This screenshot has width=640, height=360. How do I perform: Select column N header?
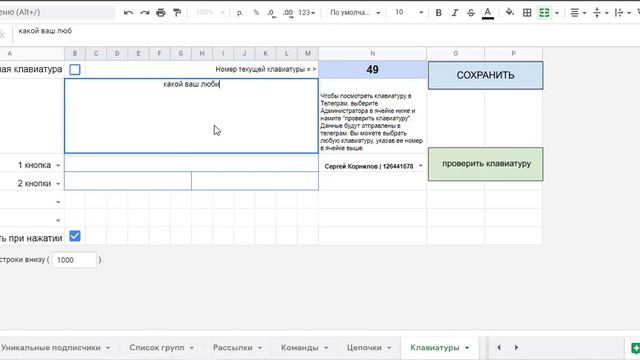point(373,53)
